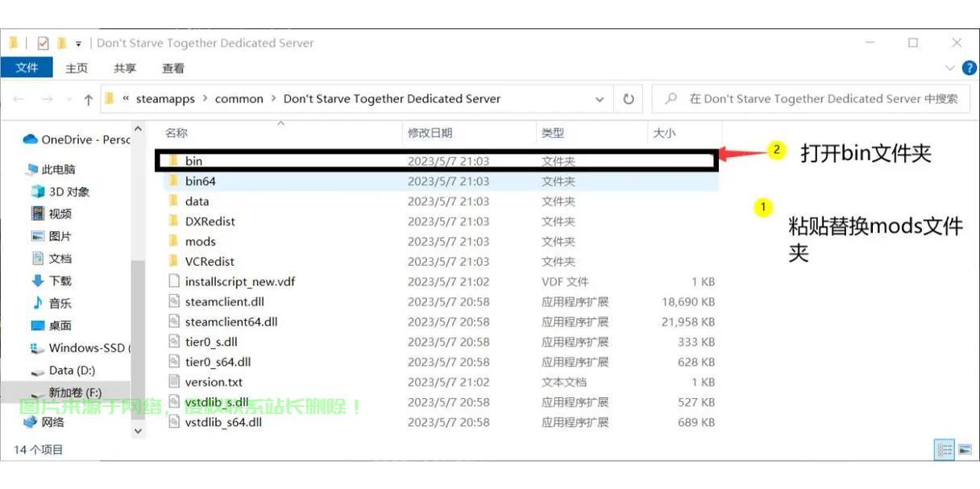The width and height of the screenshot is (980, 489).
Task: Select 网络 in the navigation pane
Action: 44,422
